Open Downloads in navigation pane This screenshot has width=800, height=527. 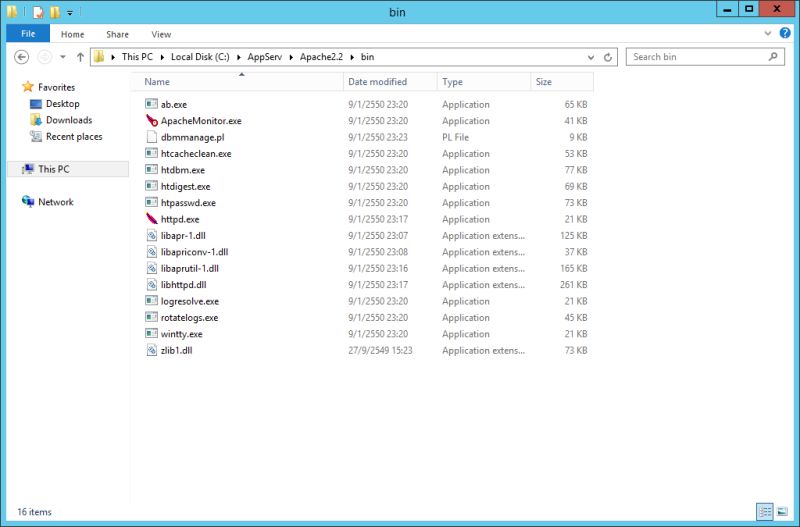pos(69,120)
